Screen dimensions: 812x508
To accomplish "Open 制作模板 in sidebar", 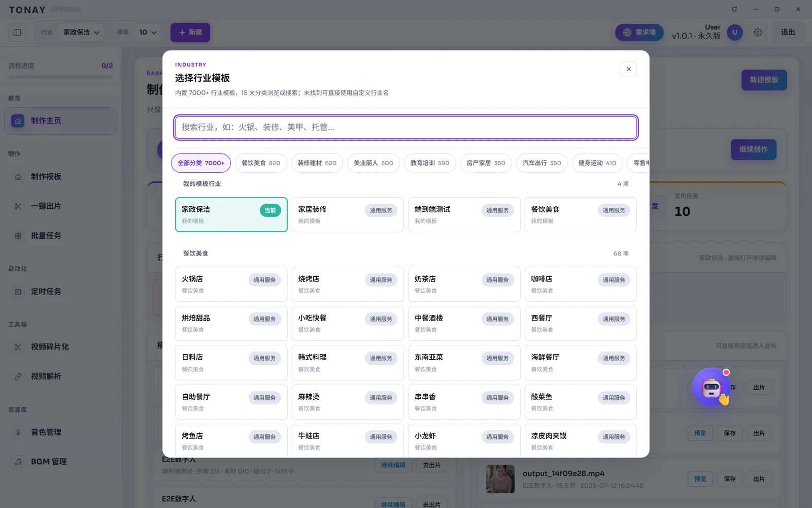I will tap(61, 177).
